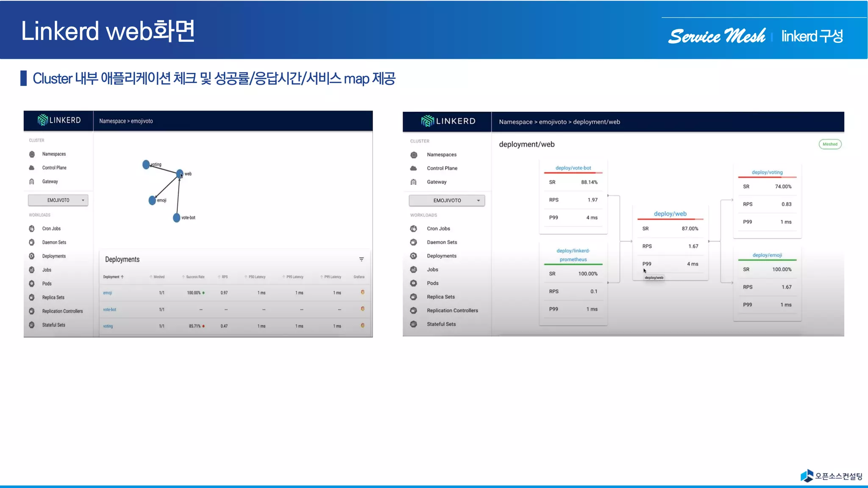Open Namespaces menu item in right sidebar
This screenshot has width=868, height=488.
click(x=442, y=155)
